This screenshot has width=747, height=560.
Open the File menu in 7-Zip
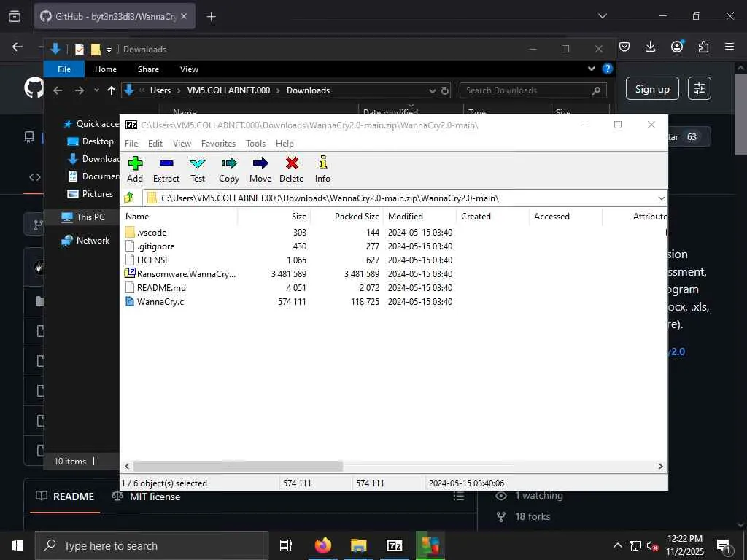[131, 144]
